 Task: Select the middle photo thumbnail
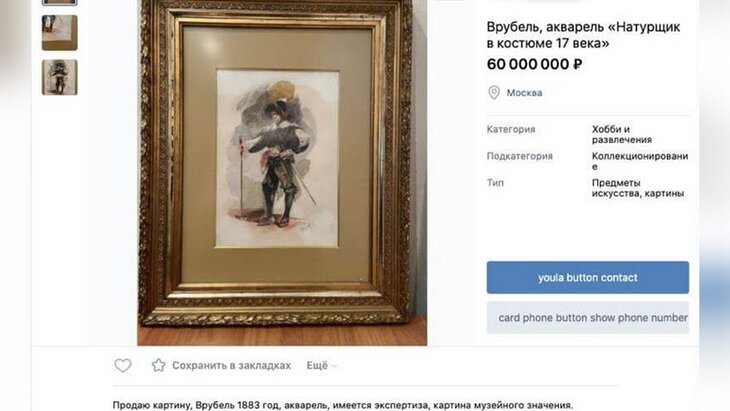click(x=59, y=33)
